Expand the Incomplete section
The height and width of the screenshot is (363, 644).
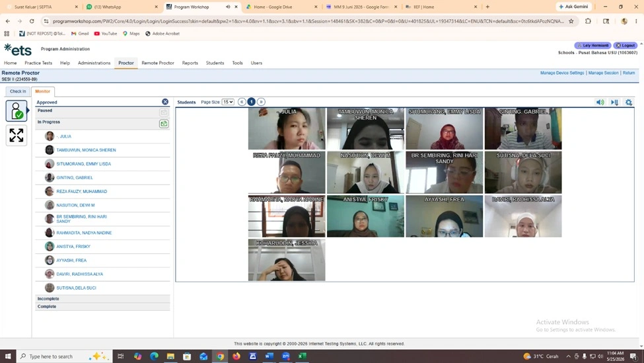[x=102, y=299]
